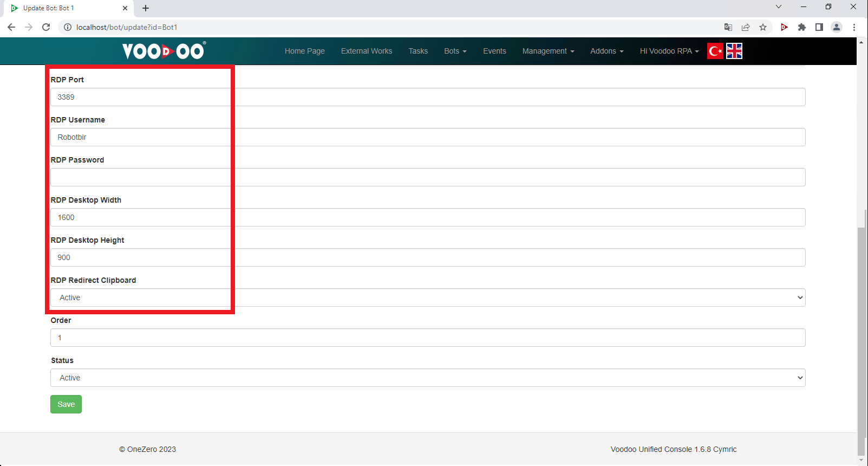This screenshot has height=466, width=868.
Task: Expand the Management dropdown menu
Action: click(549, 51)
